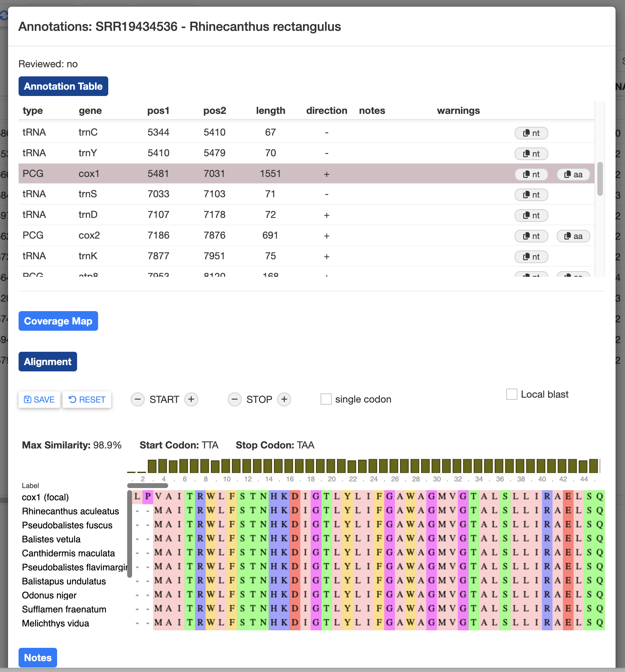Select the trnD gene cell
This screenshot has height=672, width=625.
[88, 215]
